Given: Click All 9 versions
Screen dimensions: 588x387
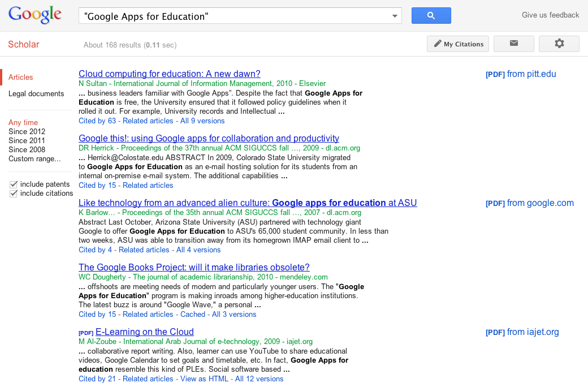Looking at the screenshot, I should click(x=202, y=121).
